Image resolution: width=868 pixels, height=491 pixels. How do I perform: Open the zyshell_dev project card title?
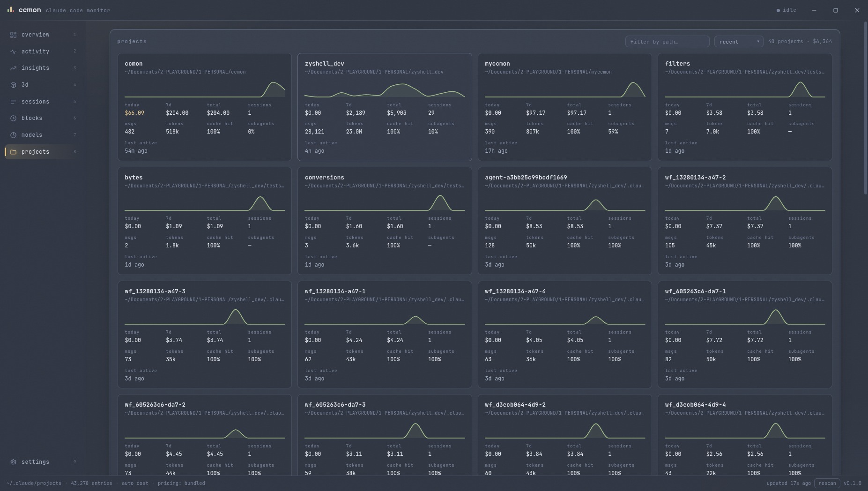pyautogui.click(x=324, y=64)
